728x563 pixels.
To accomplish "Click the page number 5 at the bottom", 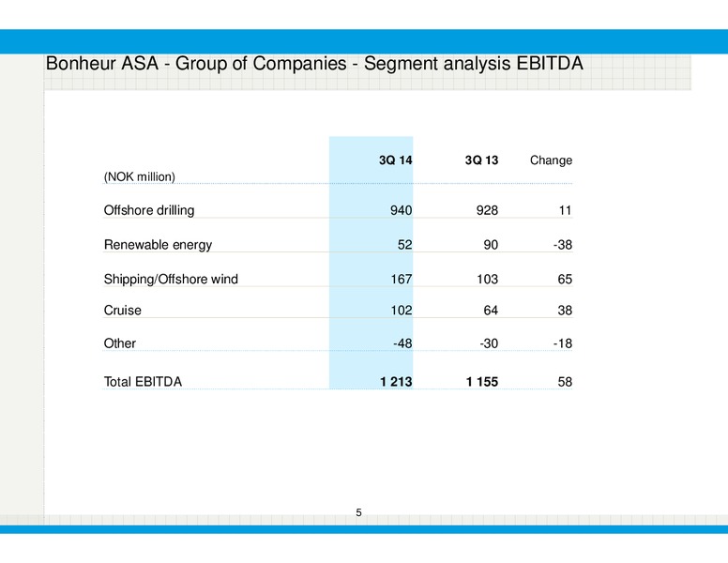I will (359, 512).
